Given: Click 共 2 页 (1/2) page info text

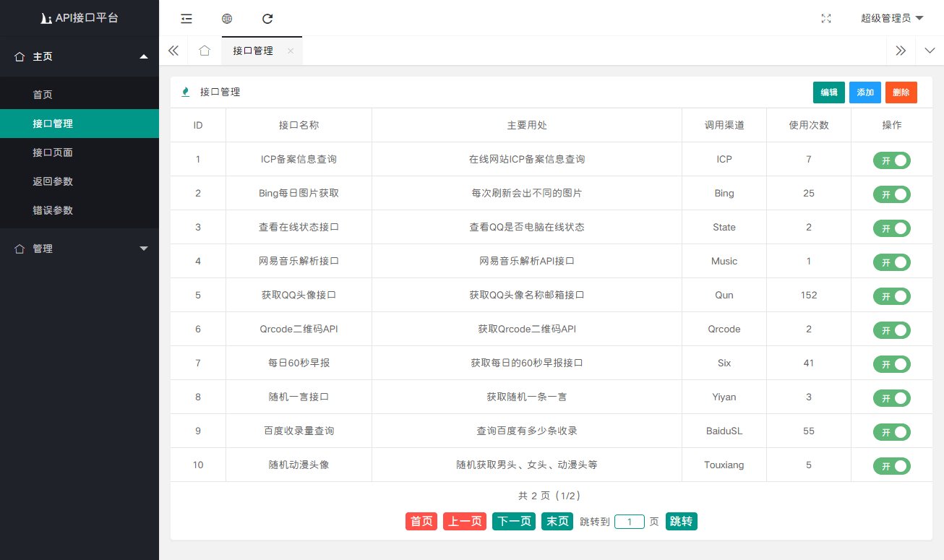Looking at the screenshot, I should [x=551, y=496].
